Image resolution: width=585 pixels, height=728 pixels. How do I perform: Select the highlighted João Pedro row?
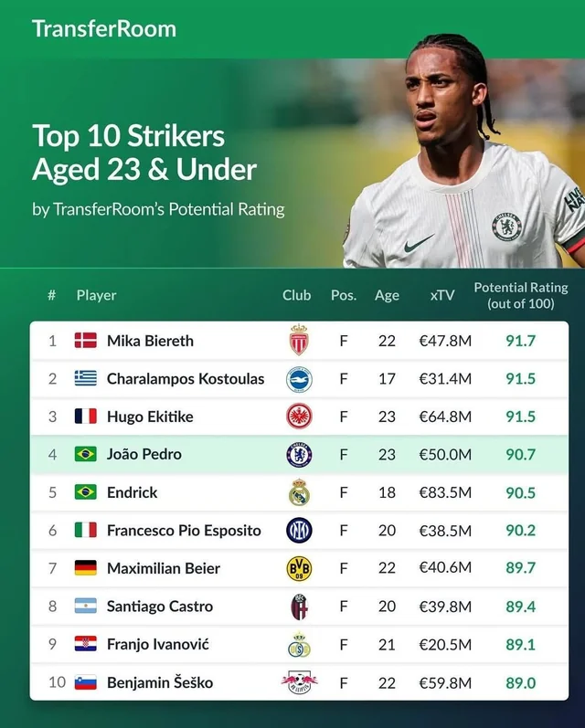[x=299, y=455]
